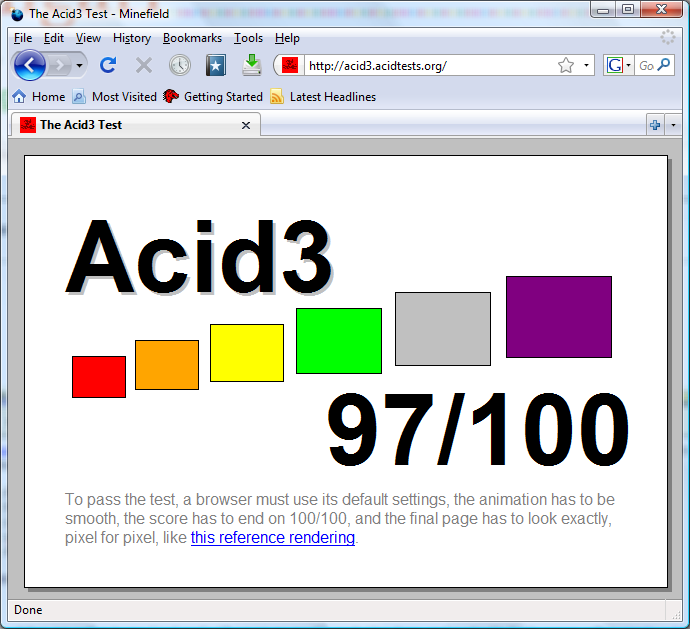Open the History menu
690x629 pixels.
[x=132, y=38]
